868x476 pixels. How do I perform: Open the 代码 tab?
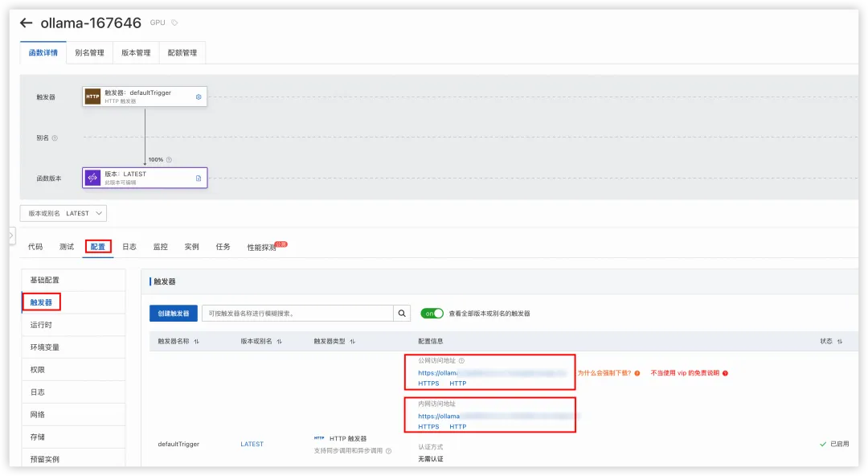click(35, 247)
